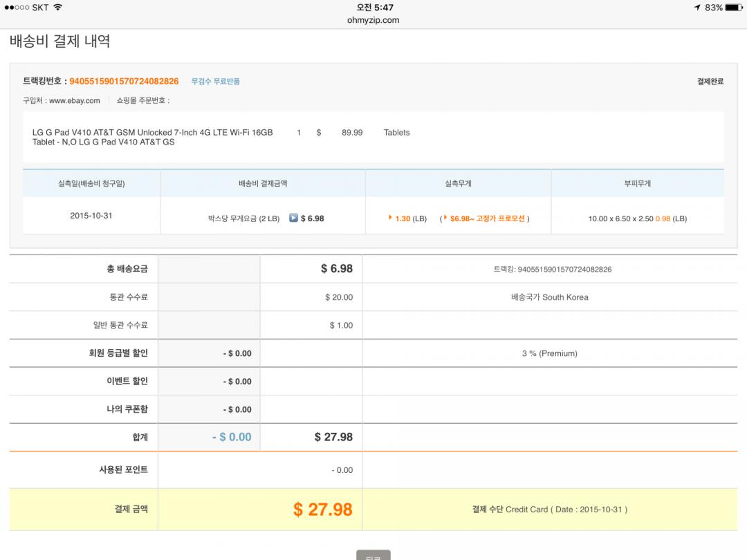Click the 무검수 무료반품 link
The width and height of the screenshot is (747, 560).
coord(216,82)
